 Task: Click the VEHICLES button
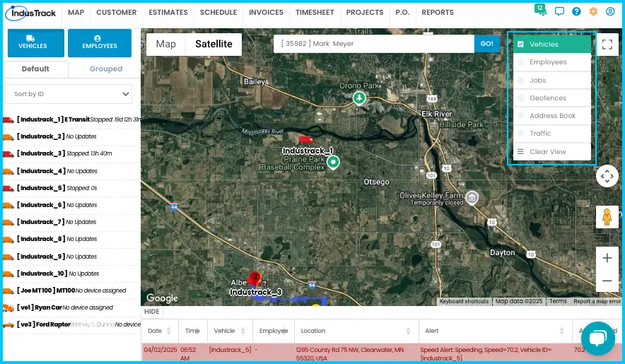point(36,42)
